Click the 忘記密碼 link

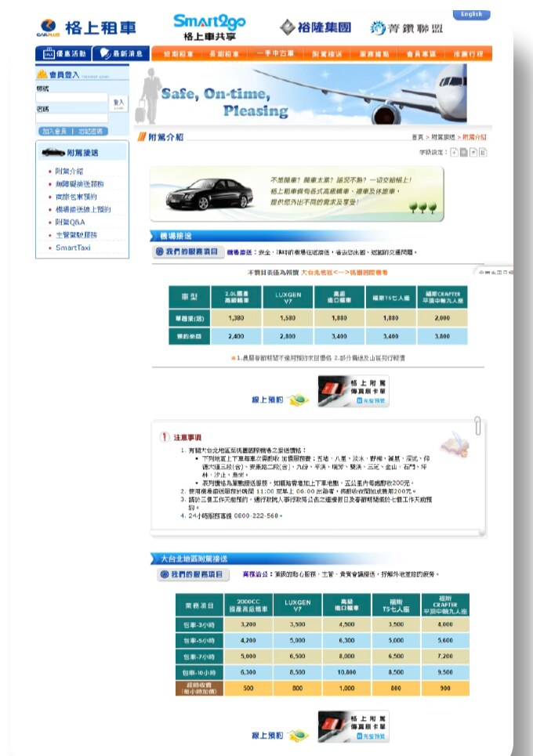coord(90,131)
